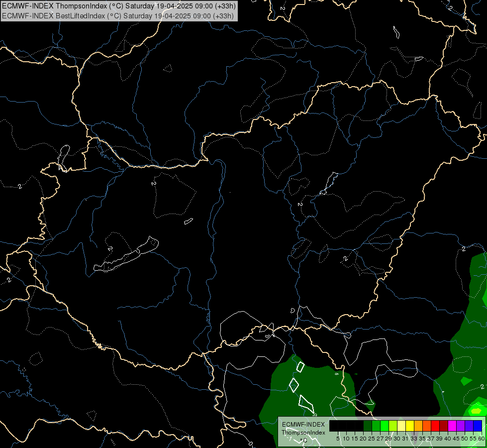Select the pale yellow 30–31 legend swatch
Viewport: 487px width, 448px height.
[x=401, y=426]
